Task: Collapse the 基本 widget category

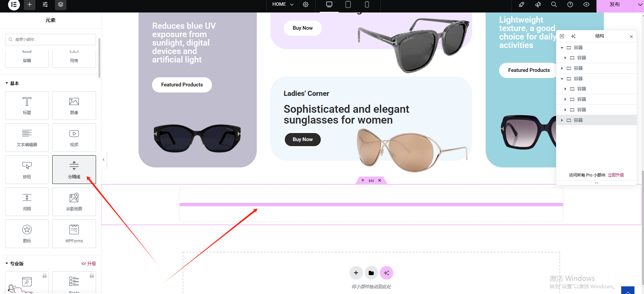Action: pos(7,83)
